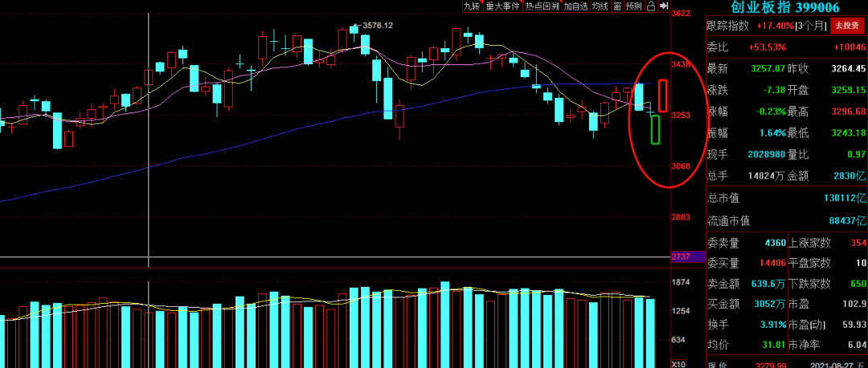Click the red candlestick inside the red oval
Viewport: 868px width, 368px height.
click(662, 96)
